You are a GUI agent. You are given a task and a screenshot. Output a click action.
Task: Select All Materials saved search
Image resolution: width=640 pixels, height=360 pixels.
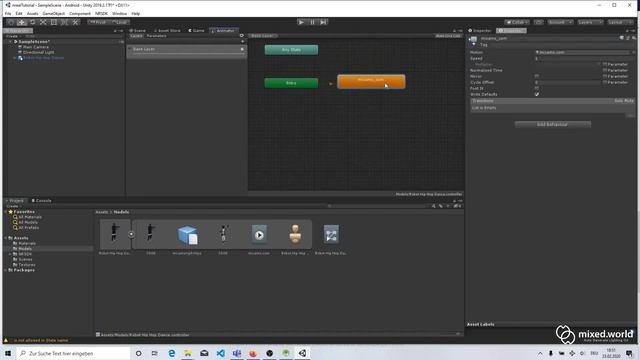tap(27, 217)
